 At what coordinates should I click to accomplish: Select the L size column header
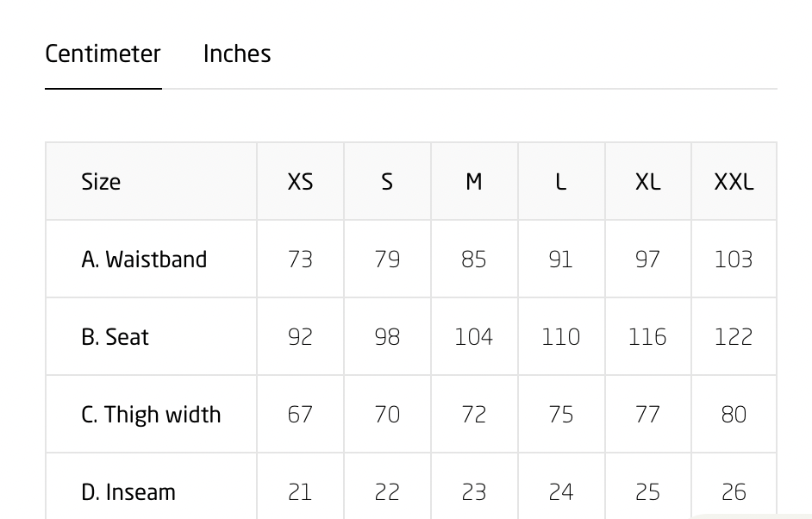tap(561, 182)
